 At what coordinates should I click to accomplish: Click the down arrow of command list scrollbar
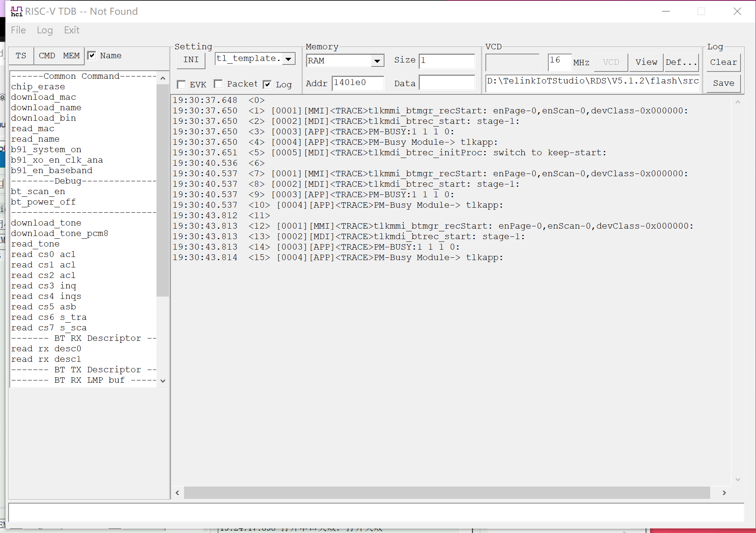(x=163, y=381)
